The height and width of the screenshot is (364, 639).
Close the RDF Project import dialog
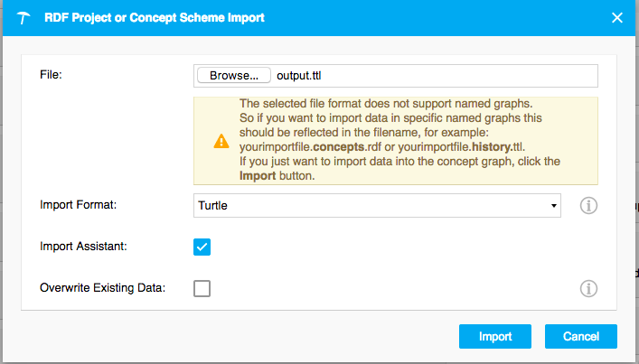[x=617, y=17]
